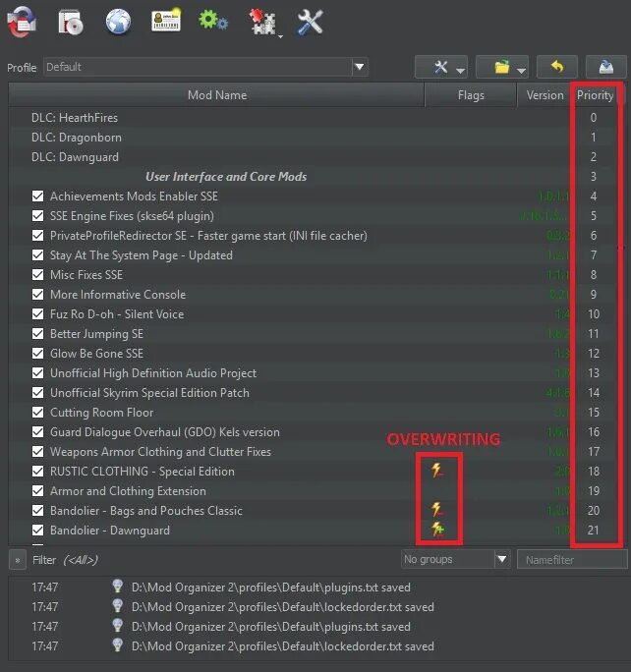Click lightbulb icon of last lockedorder.txt saved log
The height and width of the screenshot is (672, 631).
(x=118, y=645)
